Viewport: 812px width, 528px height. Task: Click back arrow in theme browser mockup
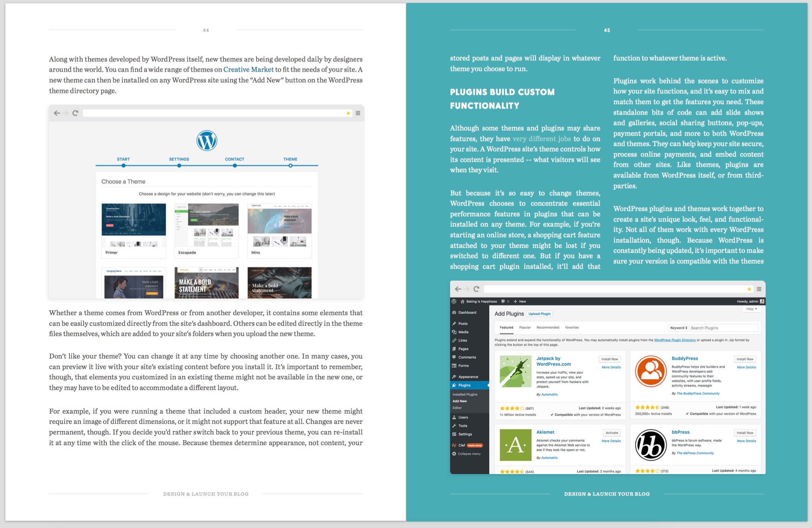(57, 113)
